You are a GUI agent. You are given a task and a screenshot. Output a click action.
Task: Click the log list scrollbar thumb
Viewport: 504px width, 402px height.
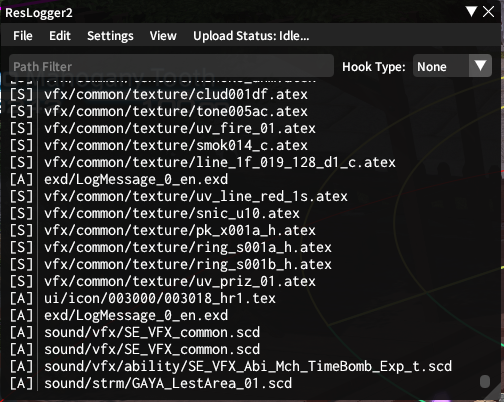tap(485, 381)
